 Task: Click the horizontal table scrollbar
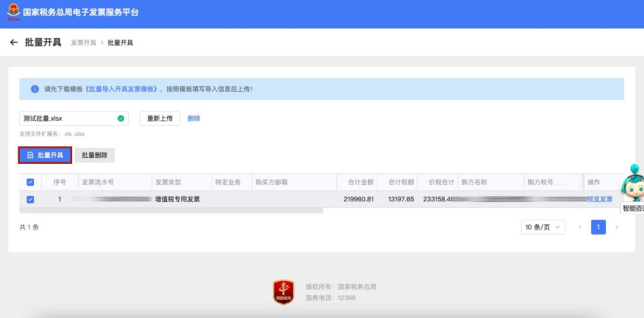click(x=171, y=210)
